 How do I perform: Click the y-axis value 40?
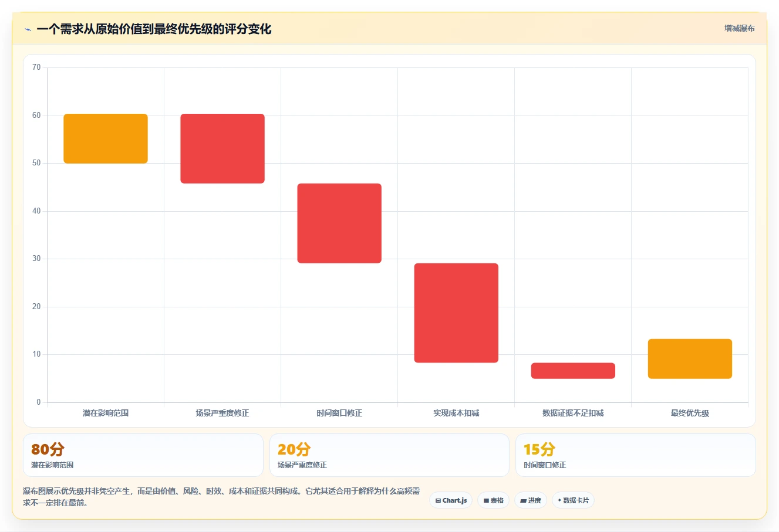36,211
